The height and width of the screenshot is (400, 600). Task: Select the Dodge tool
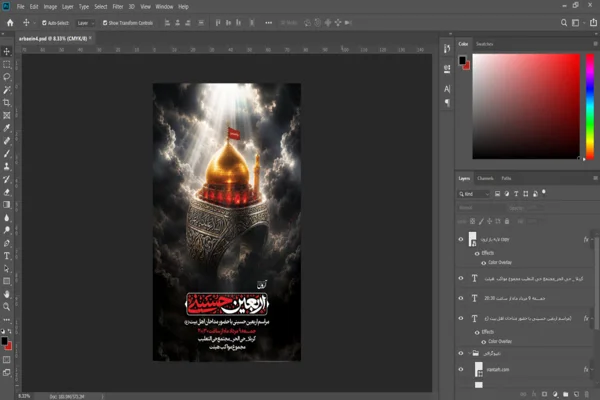point(7,230)
